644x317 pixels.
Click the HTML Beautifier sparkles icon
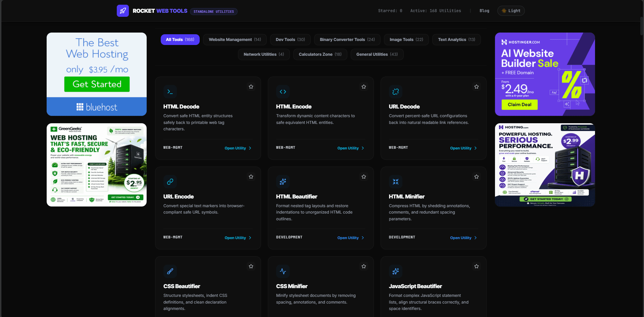click(283, 182)
